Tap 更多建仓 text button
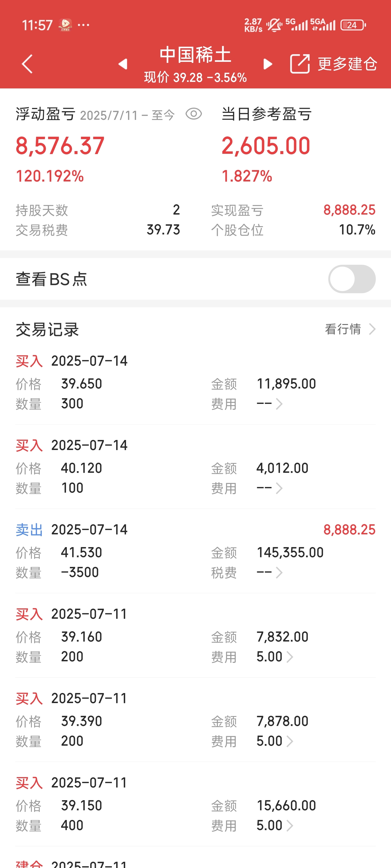The height and width of the screenshot is (868, 391). (347, 64)
